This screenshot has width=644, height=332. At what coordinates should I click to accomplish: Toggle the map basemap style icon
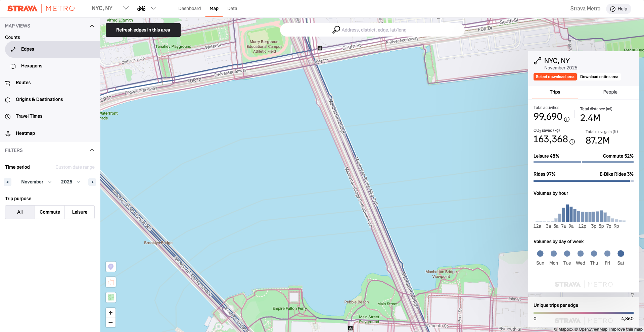coord(111,297)
